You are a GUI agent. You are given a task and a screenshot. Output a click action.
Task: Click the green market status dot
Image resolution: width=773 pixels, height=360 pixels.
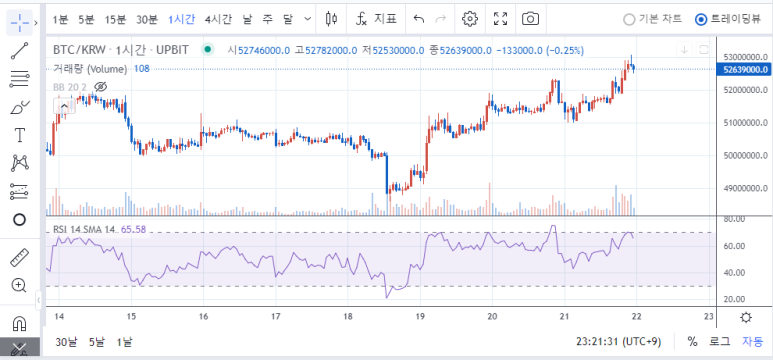click(208, 49)
